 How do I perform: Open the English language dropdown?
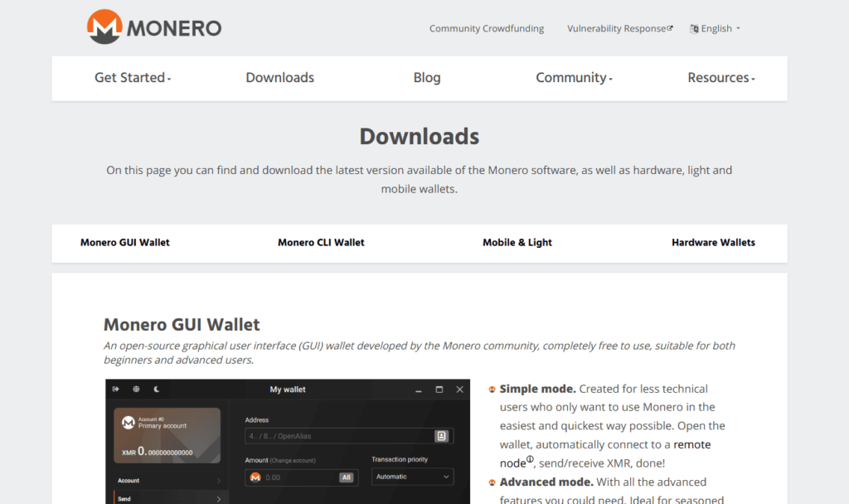716,27
